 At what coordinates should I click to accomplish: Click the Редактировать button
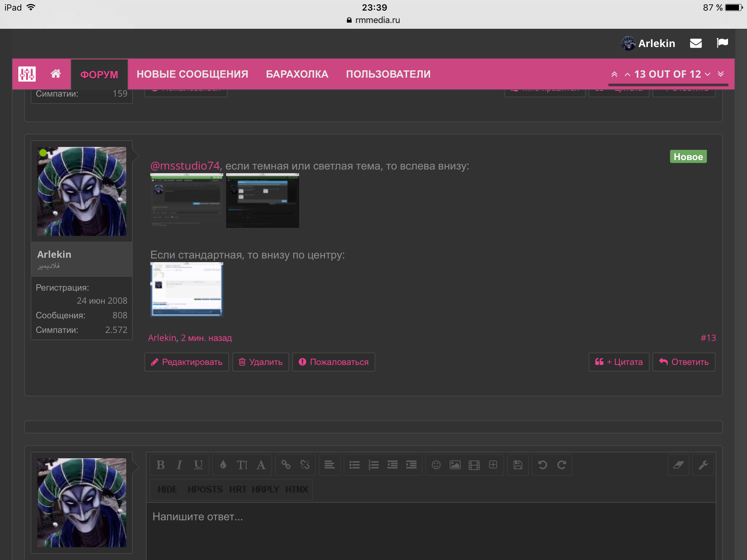pyautogui.click(x=187, y=362)
